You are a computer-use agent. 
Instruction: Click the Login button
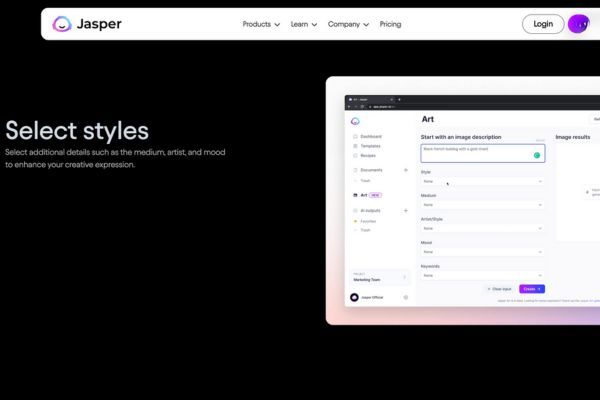tap(543, 24)
